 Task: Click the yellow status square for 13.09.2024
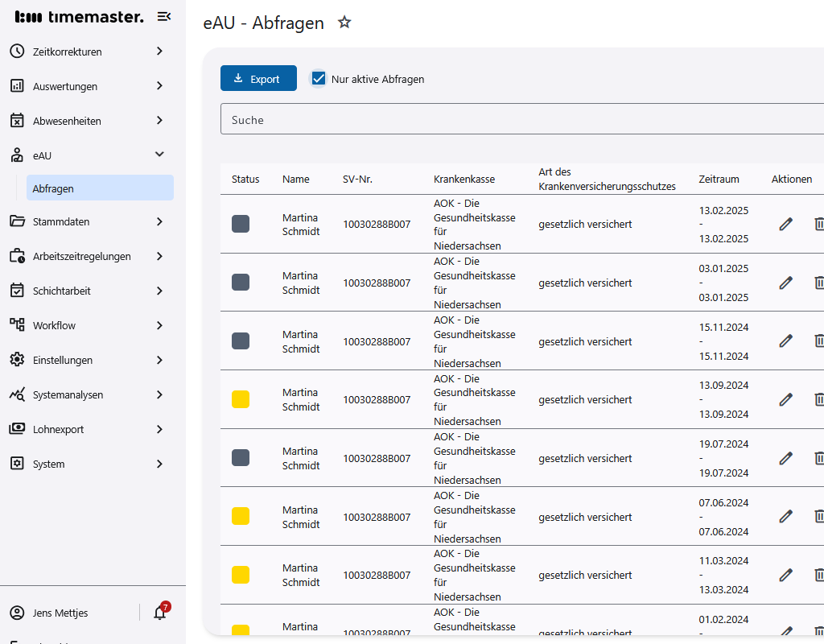(x=241, y=399)
